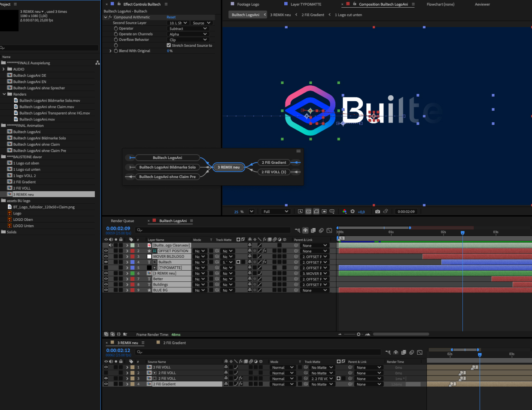Toggle Draft 3D in the timeline toolbar
Screen dimensions: 532x410
305,230
